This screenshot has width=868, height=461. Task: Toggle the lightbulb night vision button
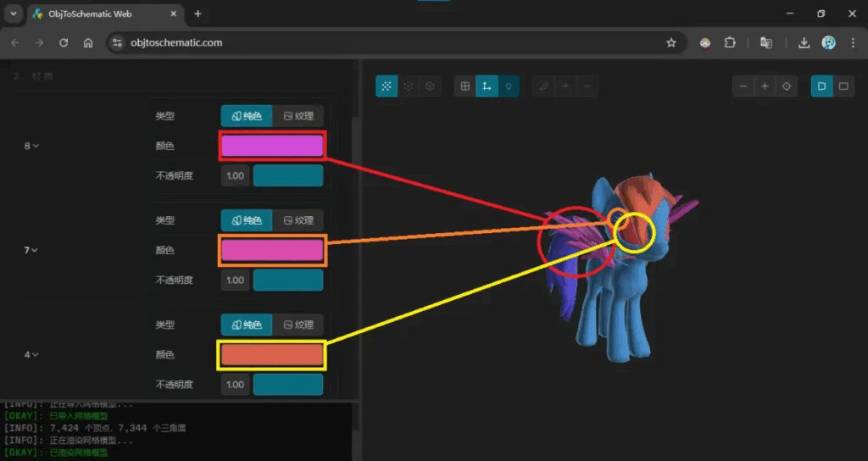(x=509, y=86)
